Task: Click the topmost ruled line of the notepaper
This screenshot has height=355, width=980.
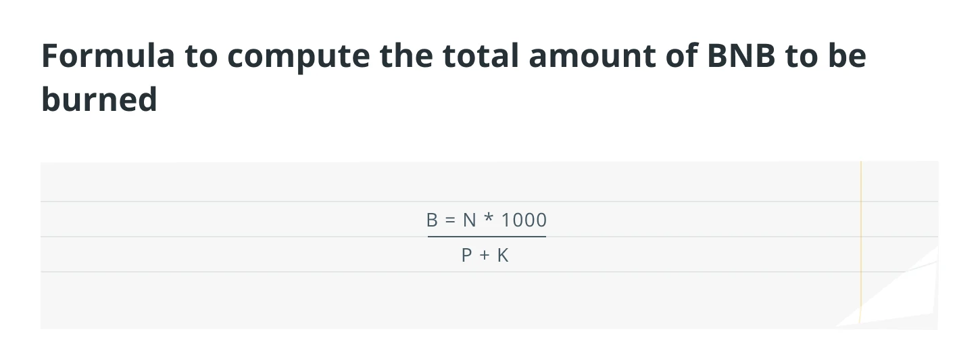Action: pos(489,202)
